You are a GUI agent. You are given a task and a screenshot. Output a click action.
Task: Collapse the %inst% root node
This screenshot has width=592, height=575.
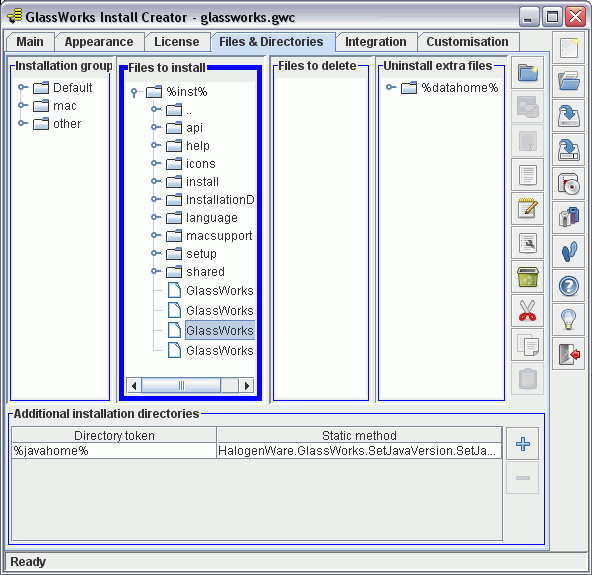(134, 92)
